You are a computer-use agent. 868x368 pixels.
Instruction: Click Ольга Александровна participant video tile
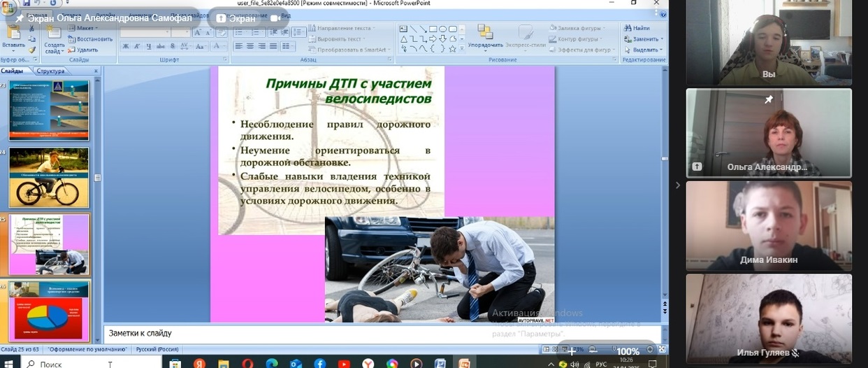(769, 132)
